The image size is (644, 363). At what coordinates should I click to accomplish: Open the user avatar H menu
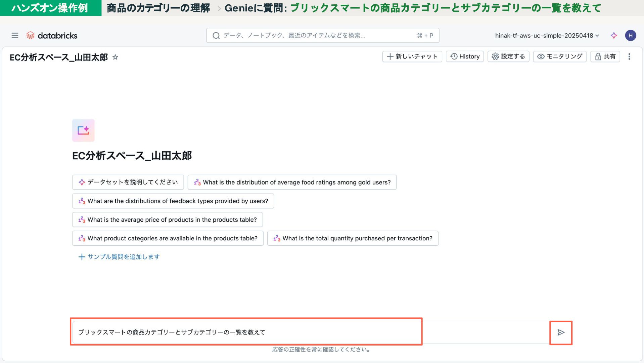pyautogui.click(x=630, y=35)
